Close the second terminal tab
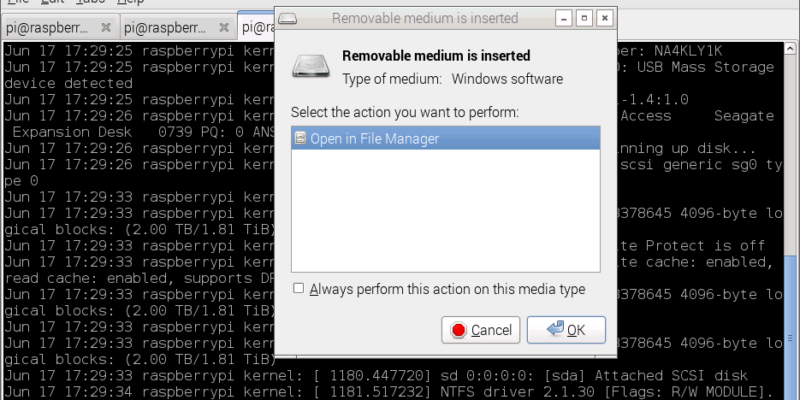 224,27
